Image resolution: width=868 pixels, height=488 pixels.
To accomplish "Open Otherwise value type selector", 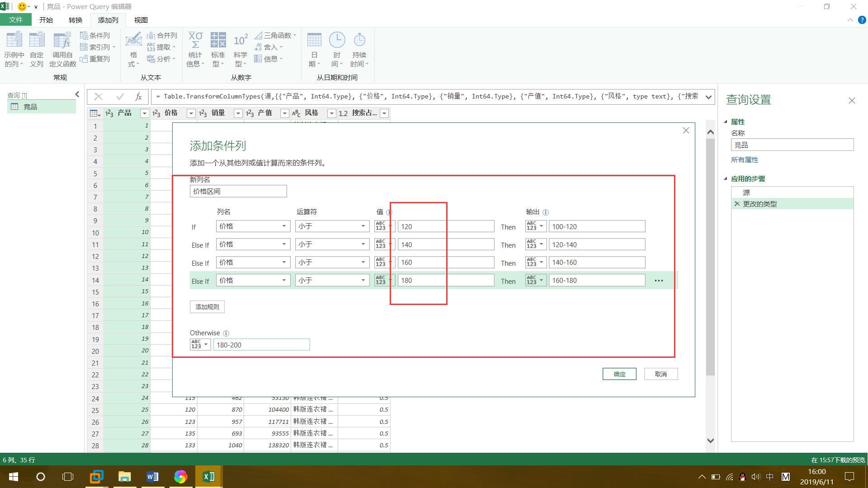I will tap(200, 345).
